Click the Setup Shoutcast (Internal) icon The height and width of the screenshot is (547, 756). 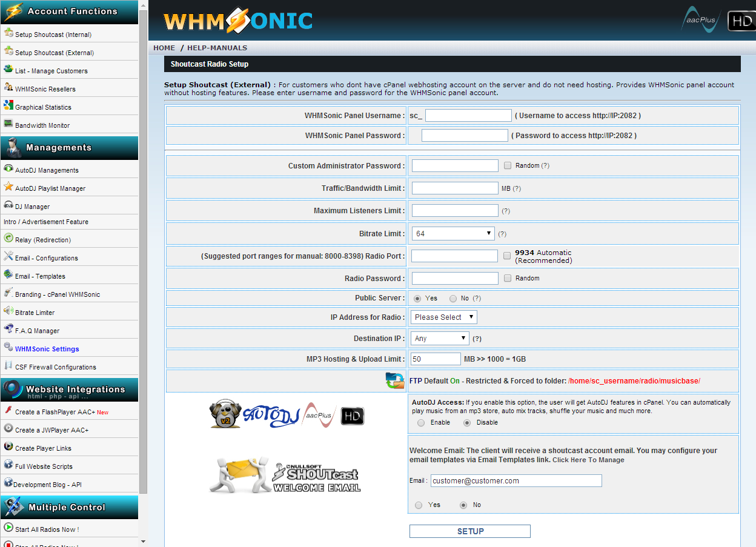click(x=8, y=33)
